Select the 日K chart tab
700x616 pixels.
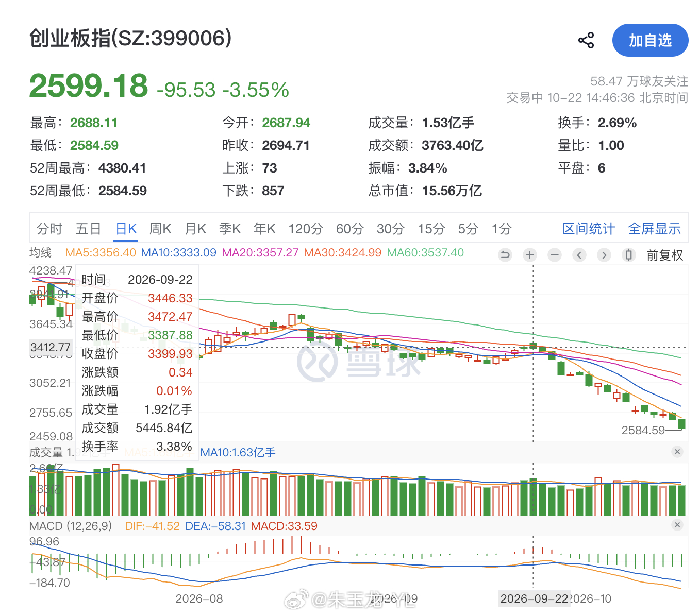tap(126, 229)
